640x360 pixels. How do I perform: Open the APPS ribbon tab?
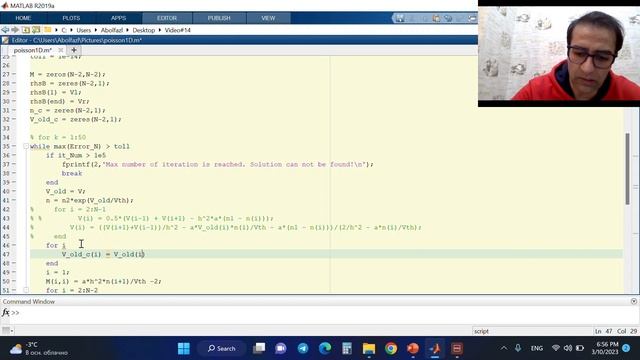click(x=118, y=18)
